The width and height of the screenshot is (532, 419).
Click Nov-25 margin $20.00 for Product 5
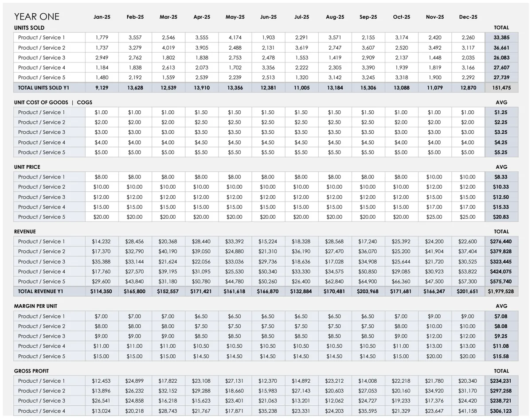[x=434, y=356]
